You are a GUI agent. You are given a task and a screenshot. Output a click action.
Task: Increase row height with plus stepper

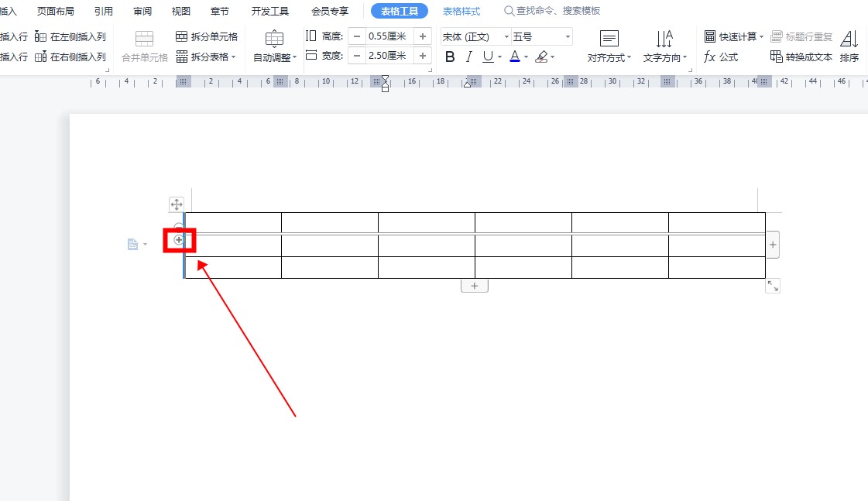pos(423,36)
